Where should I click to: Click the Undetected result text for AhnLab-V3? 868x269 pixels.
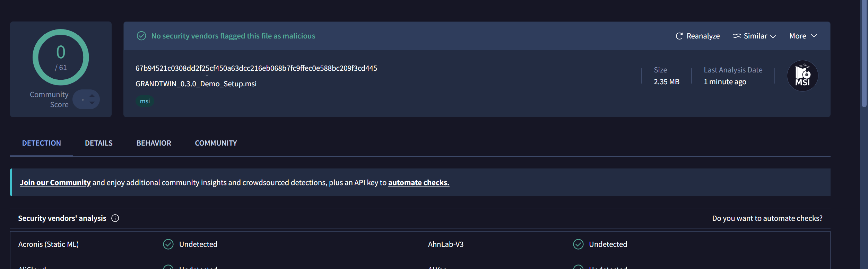pos(608,244)
